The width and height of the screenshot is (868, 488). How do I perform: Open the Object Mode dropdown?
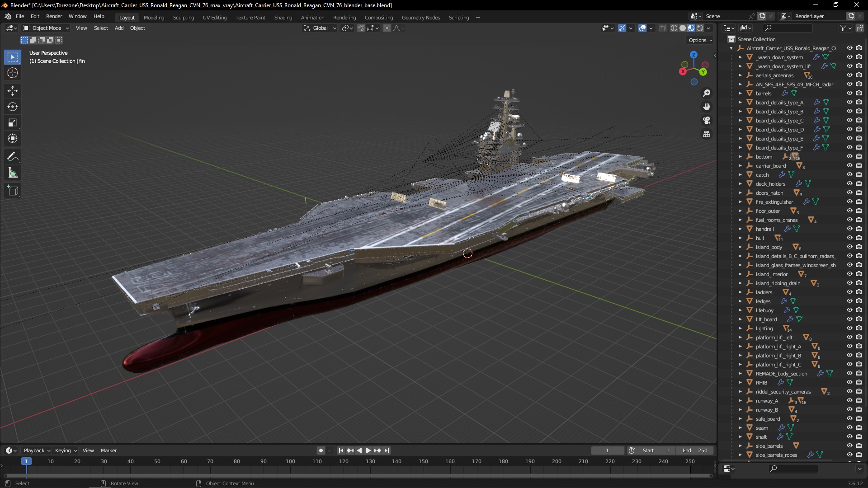coord(47,28)
